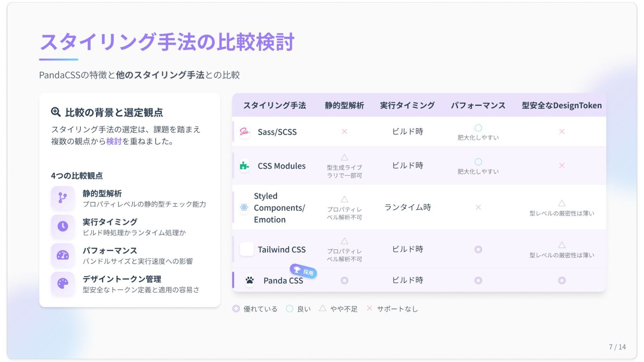Click the palette icon for デザイントークン管理

point(63,283)
